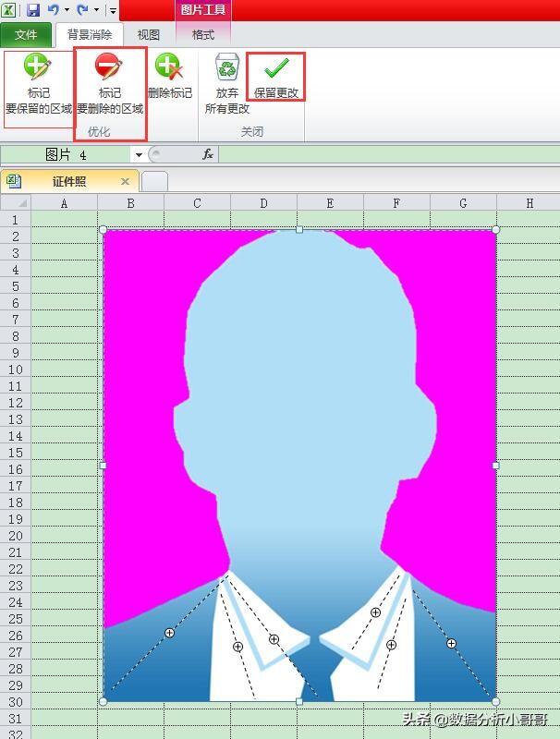Click the top-middle selection handle of picture
Viewport: 560px width, 739px height.
(x=299, y=229)
